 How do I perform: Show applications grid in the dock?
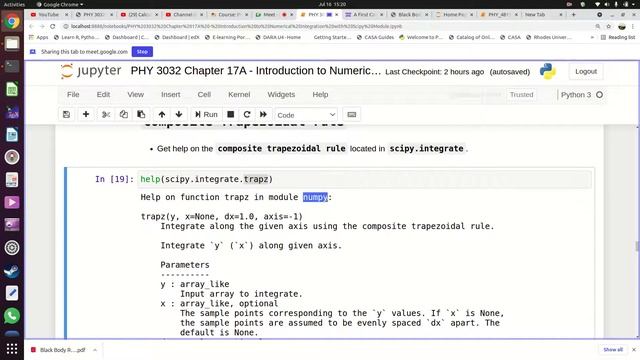(x=12, y=349)
